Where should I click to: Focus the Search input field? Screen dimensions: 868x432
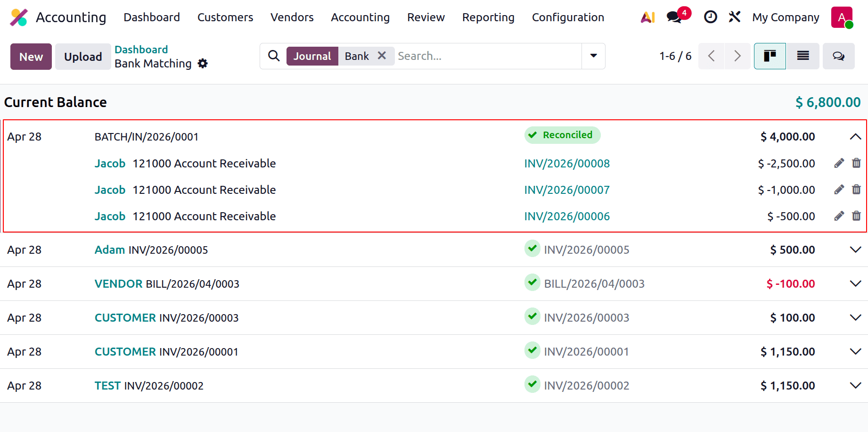point(488,56)
